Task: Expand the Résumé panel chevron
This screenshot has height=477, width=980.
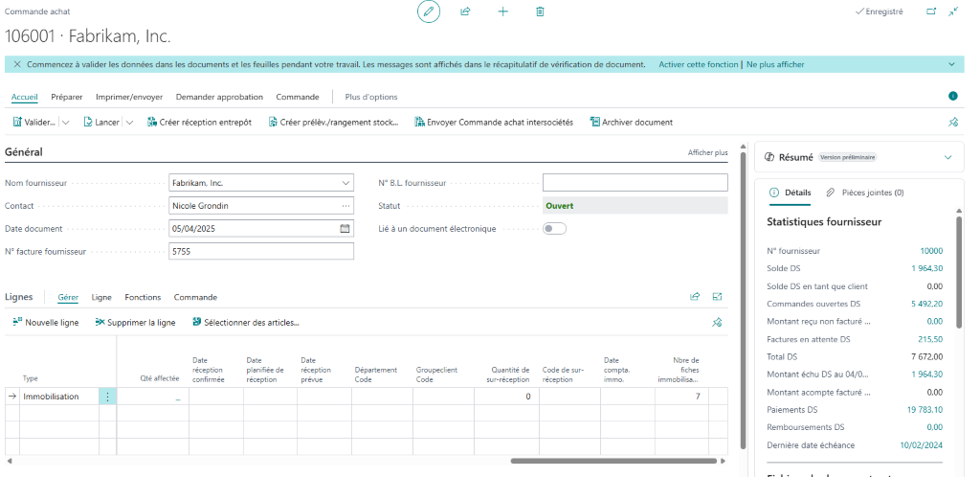Action: coord(947,157)
